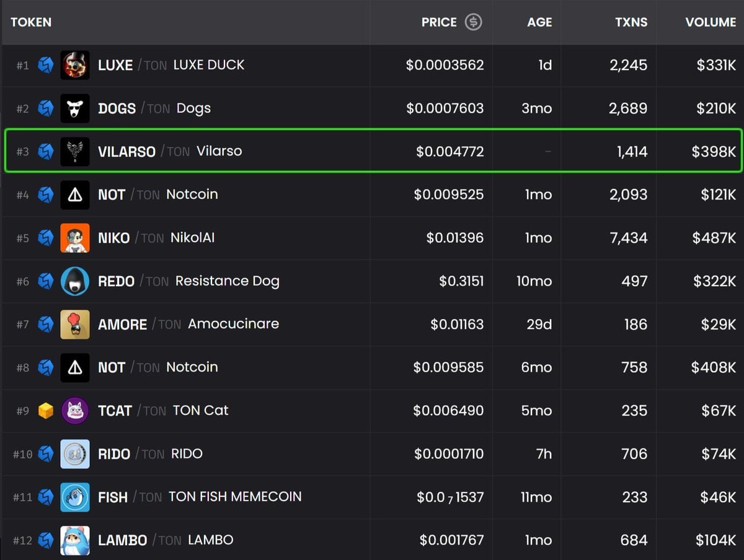Click the REDO age value 10mo
This screenshot has width=744, height=560.
534,281
